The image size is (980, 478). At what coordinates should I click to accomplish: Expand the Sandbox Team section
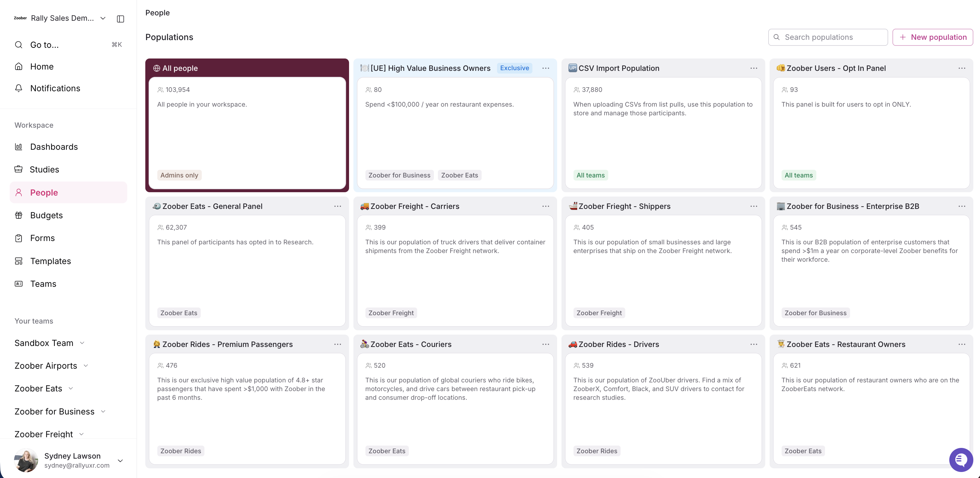click(x=82, y=343)
